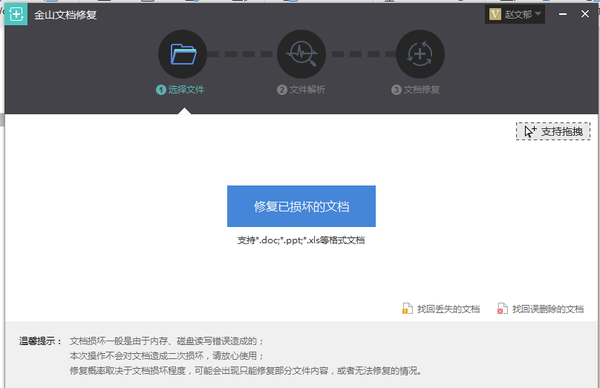This screenshot has height=388, width=600.
Task: Click the drag support cursor icon
Action: coord(530,131)
